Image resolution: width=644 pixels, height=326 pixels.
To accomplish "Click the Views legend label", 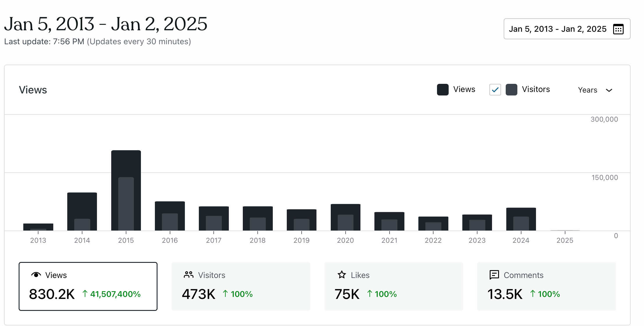I will [x=464, y=89].
